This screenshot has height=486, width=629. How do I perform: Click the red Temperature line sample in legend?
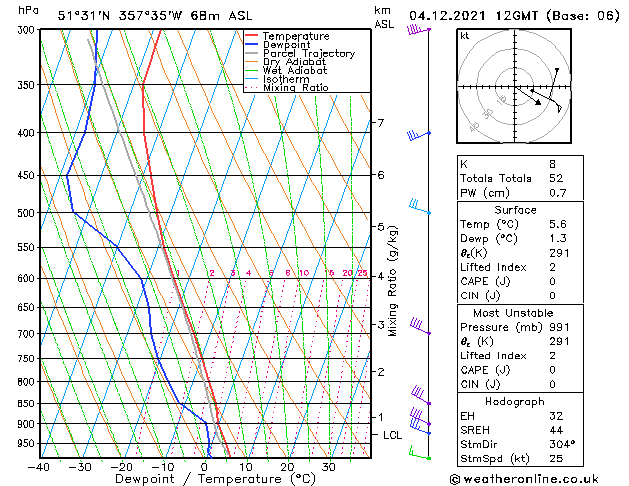click(x=252, y=35)
